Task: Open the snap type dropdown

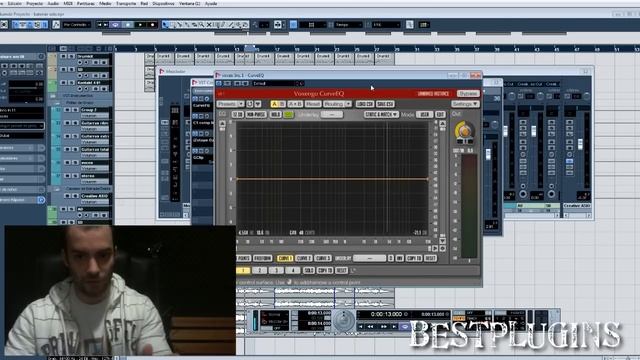Action: [313, 25]
